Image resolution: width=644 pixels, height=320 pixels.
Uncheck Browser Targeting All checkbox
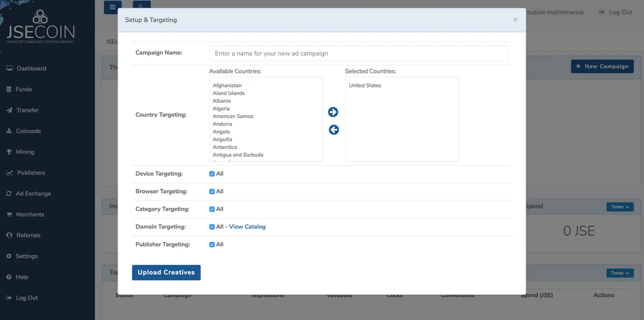(212, 191)
